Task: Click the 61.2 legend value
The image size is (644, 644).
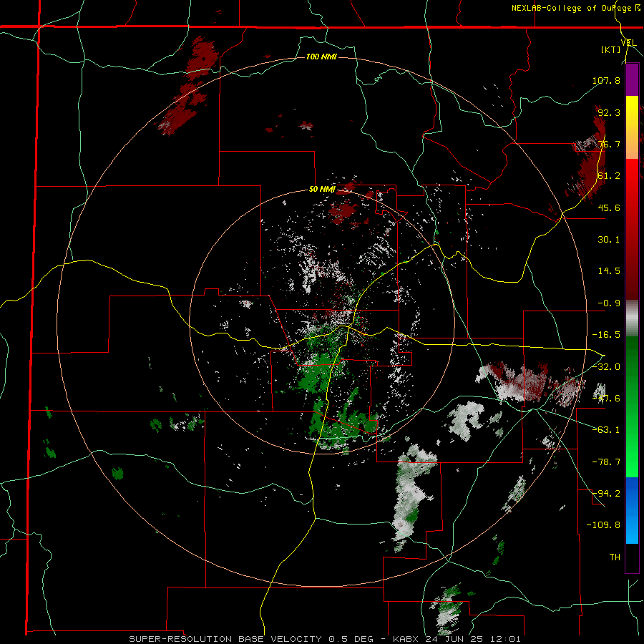Action: tap(609, 176)
